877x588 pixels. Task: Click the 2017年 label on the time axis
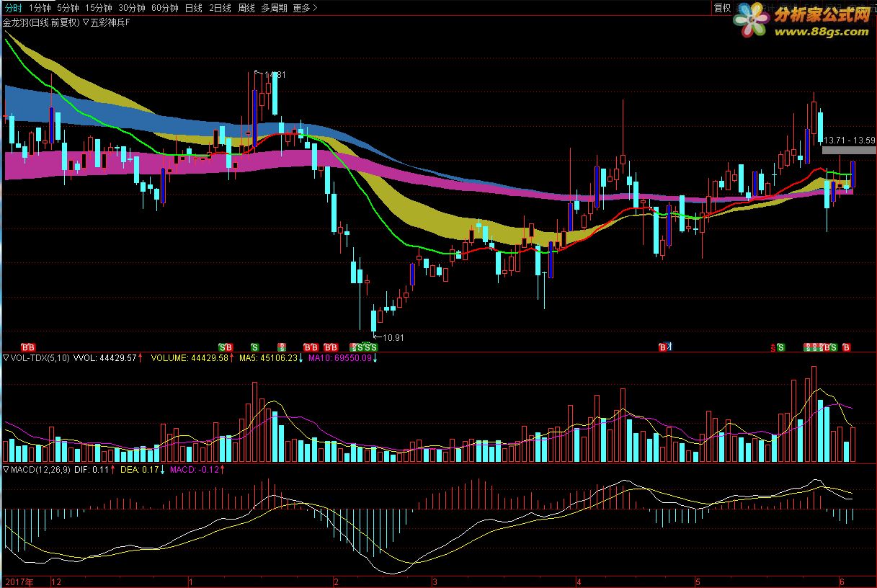(19, 581)
